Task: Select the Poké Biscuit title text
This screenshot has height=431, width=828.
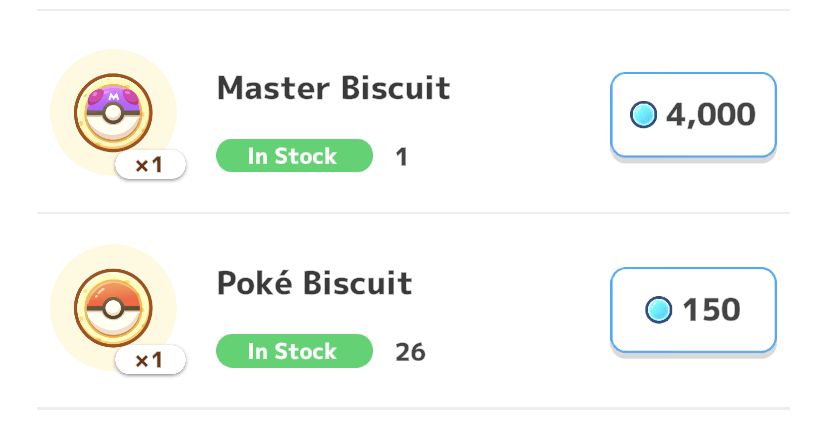Action: click(314, 283)
